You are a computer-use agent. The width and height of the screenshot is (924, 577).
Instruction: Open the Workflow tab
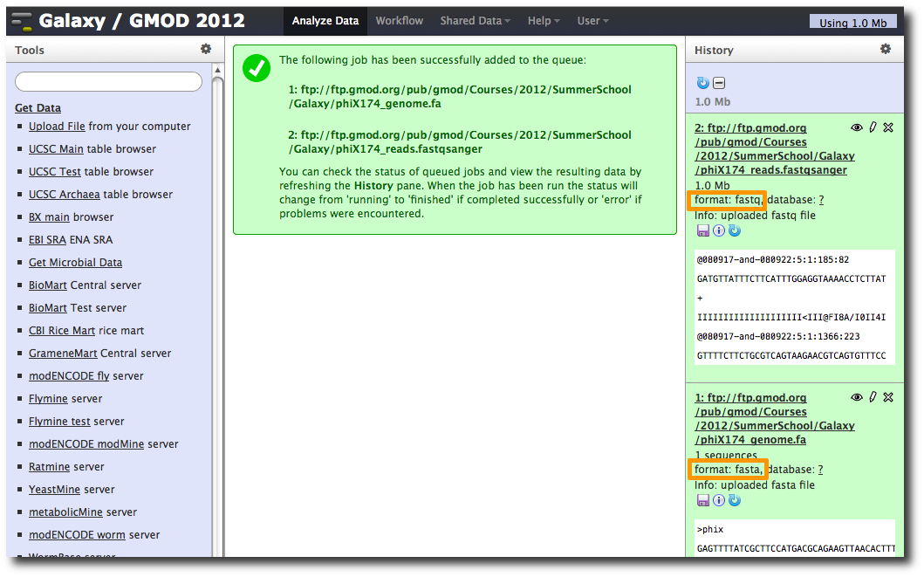[x=400, y=21]
